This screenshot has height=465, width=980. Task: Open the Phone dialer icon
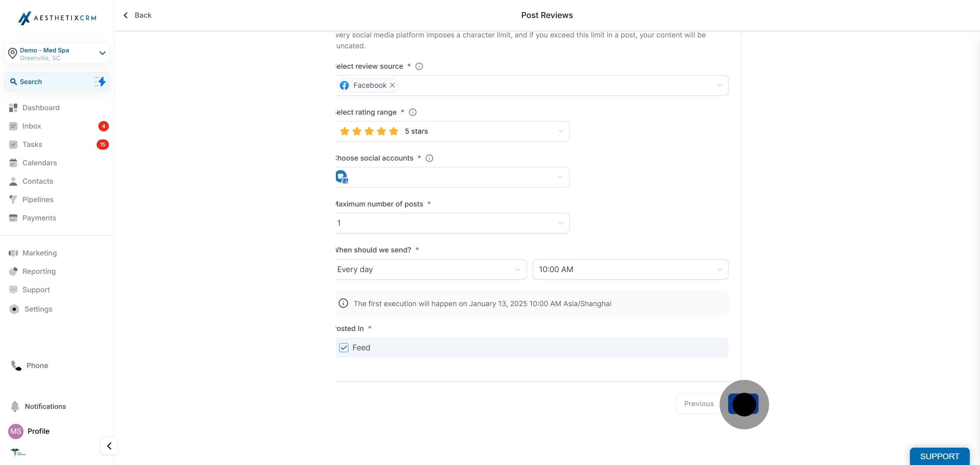pos(16,365)
